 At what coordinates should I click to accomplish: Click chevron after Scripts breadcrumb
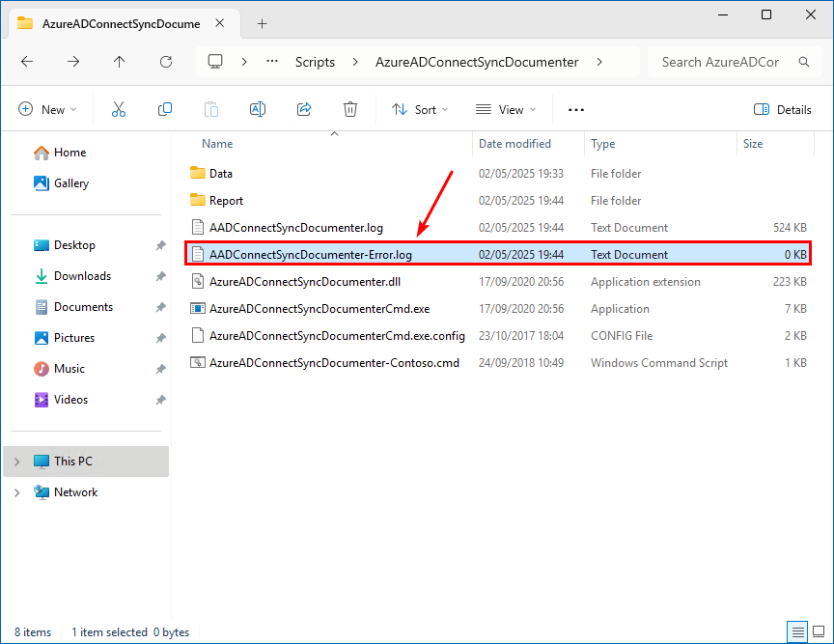click(x=355, y=62)
